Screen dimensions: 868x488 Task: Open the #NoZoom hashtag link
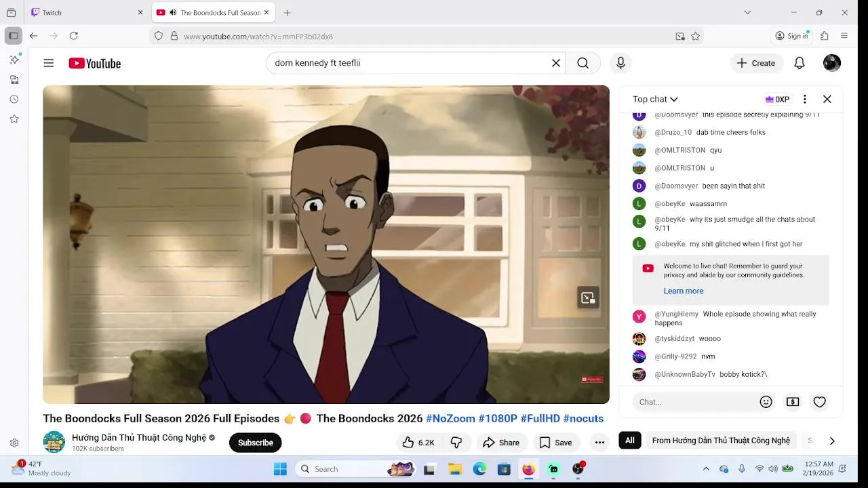coord(450,418)
